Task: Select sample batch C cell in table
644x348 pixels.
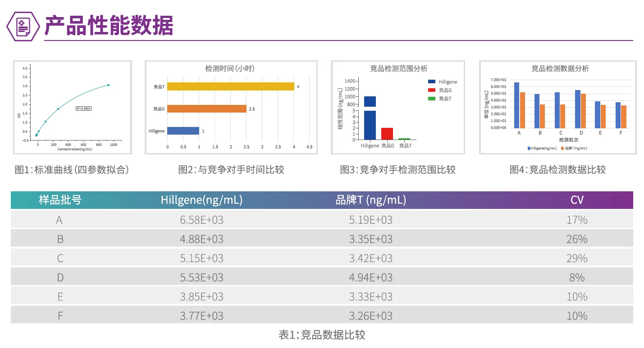Action: [x=60, y=258]
